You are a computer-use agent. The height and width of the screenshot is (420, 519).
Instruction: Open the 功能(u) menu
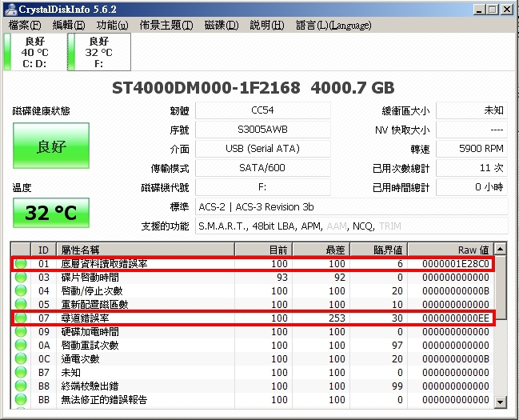tap(112, 25)
